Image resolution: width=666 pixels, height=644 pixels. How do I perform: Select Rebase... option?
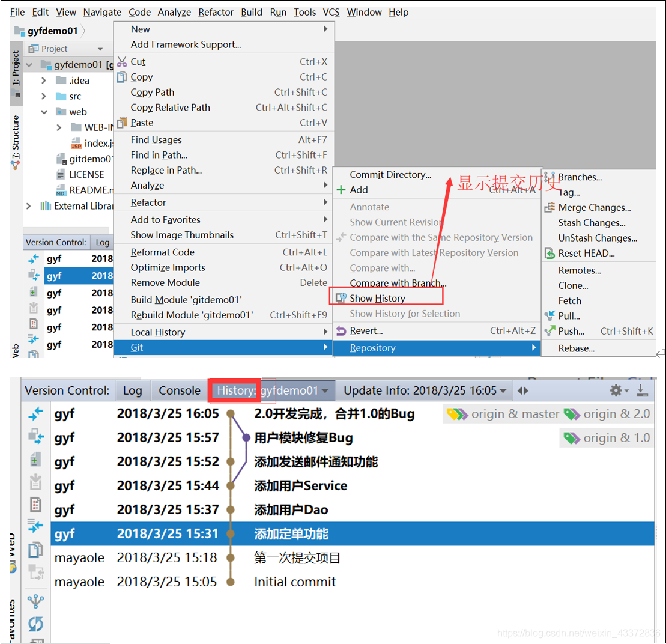(576, 348)
